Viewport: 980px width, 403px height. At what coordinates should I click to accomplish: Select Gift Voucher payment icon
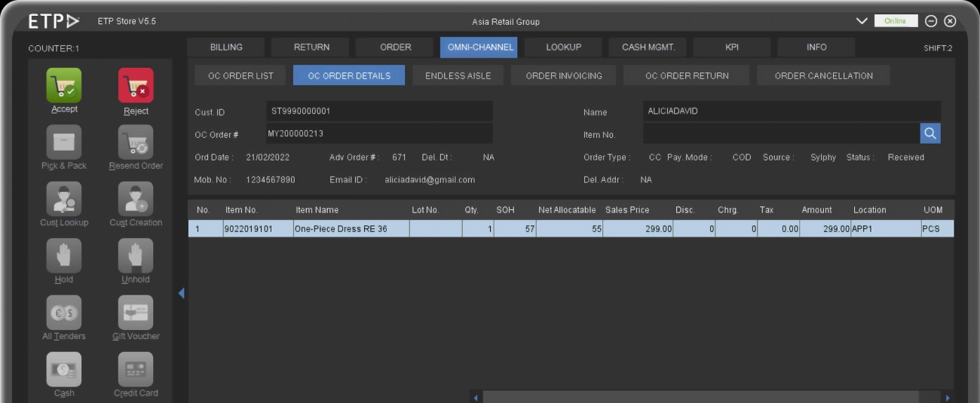[136, 312]
